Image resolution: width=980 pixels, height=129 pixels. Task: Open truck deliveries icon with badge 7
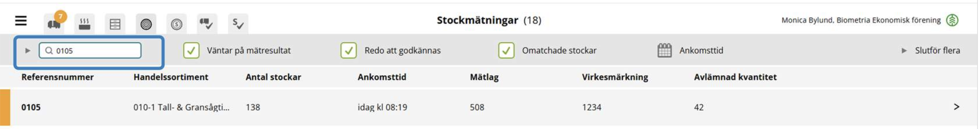click(x=54, y=23)
